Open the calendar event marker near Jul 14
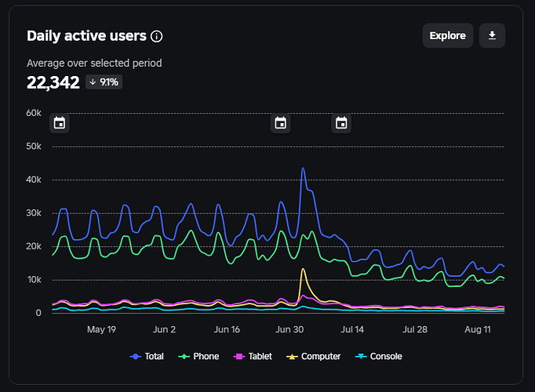Viewport: 535px width, 392px height. pos(341,123)
